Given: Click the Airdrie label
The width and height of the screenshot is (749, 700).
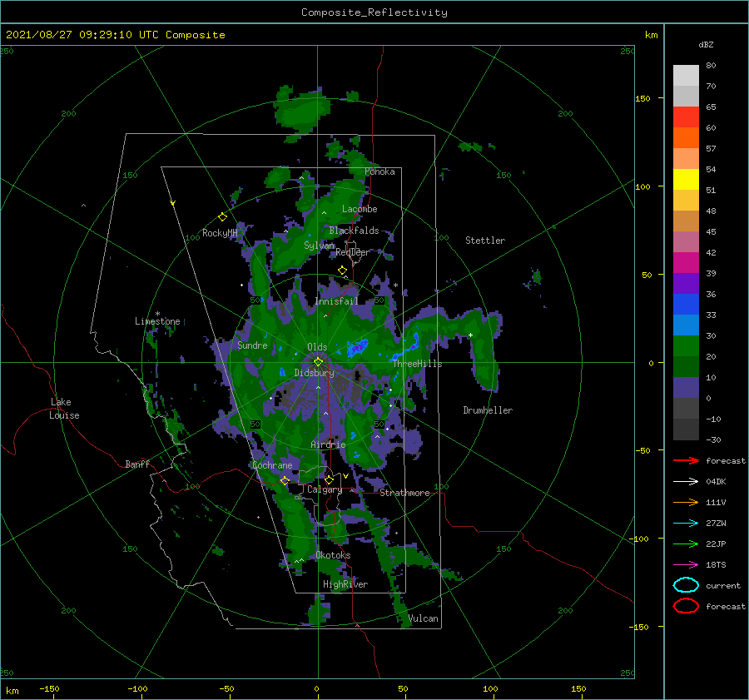Looking at the screenshot, I should pos(328,444).
